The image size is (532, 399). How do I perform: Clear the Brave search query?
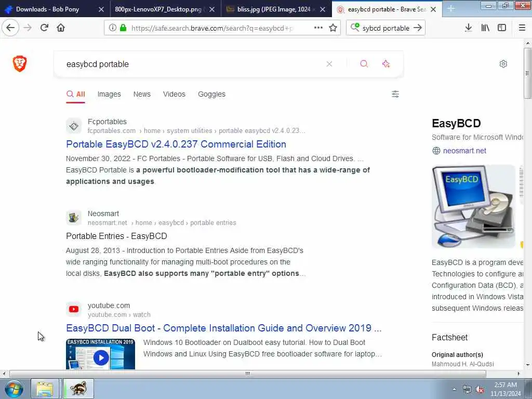[x=329, y=64]
